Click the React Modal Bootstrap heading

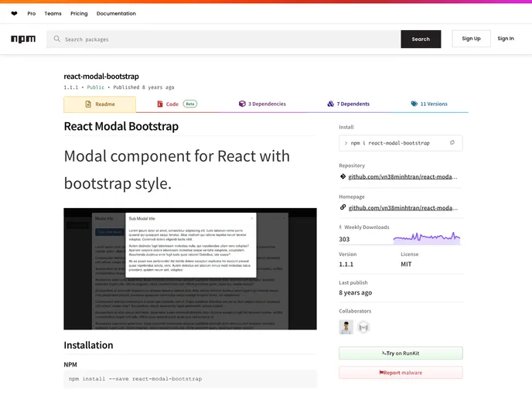point(121,126)
